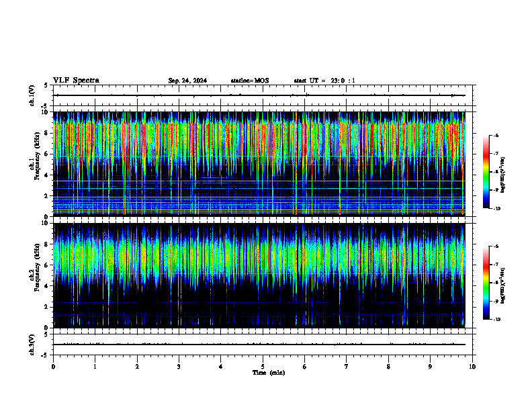Click time axis tick label "1"
The width and height of the screenshot is (532, 411).
pos(95,367)
